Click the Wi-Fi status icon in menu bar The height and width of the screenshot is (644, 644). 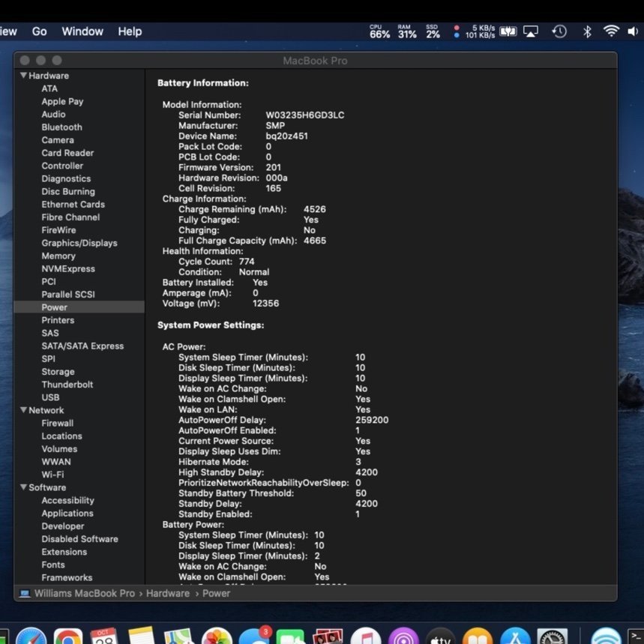pyautogui.click(x=612, y=31)
